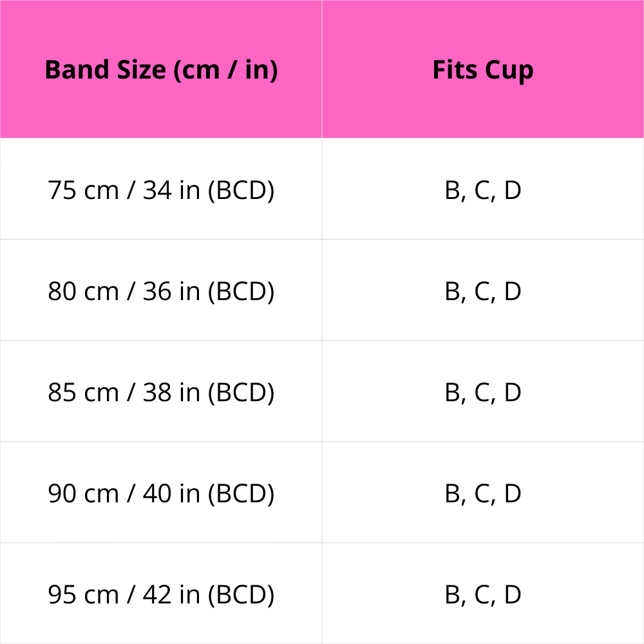644x644 pixels.
Task: Click the Fits Cup value for 80 cm
Action: coord(483,292)
